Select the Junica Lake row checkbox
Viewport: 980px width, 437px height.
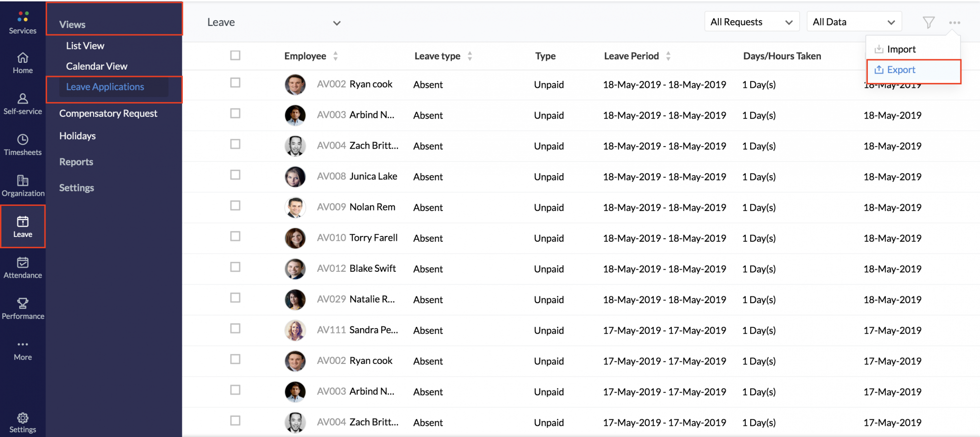tap(235, 175)
